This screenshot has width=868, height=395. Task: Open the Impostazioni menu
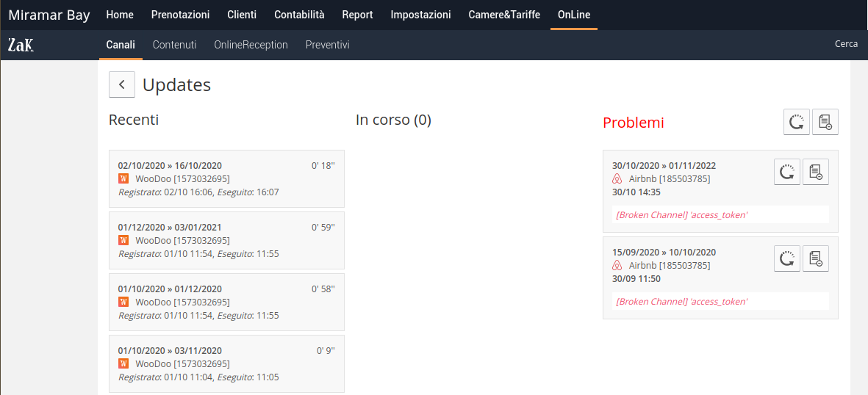point(420,15)
